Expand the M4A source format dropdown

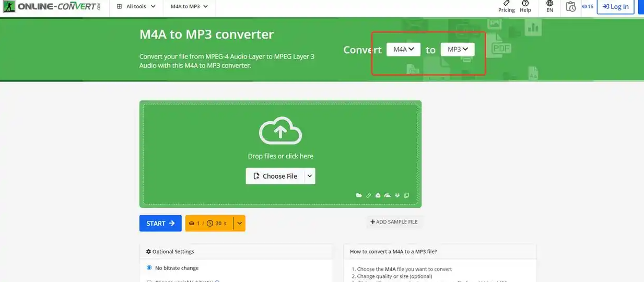coord(403,50)
